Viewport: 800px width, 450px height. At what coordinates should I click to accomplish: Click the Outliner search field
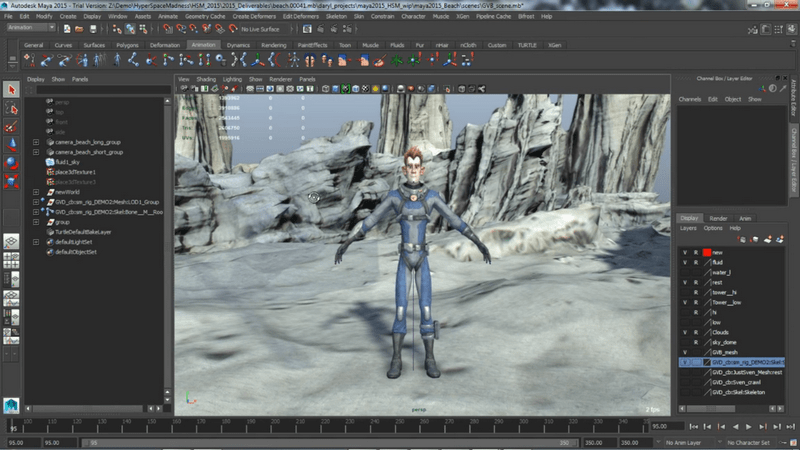(103, 90)
